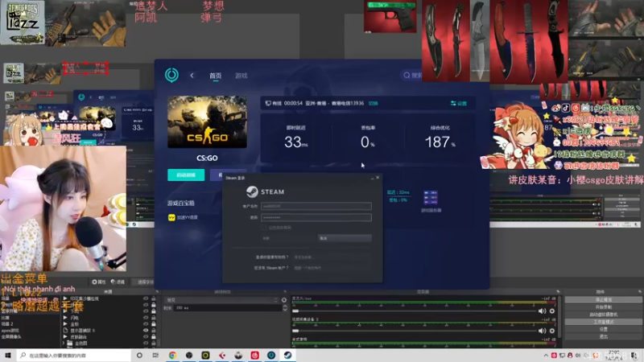Toggle lock on 金粉 source
The width and height of the screenshot is (644, 362).
154,324
